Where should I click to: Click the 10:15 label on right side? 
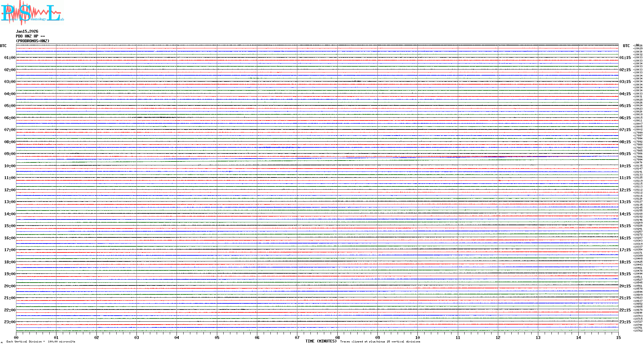click(625, 166)
